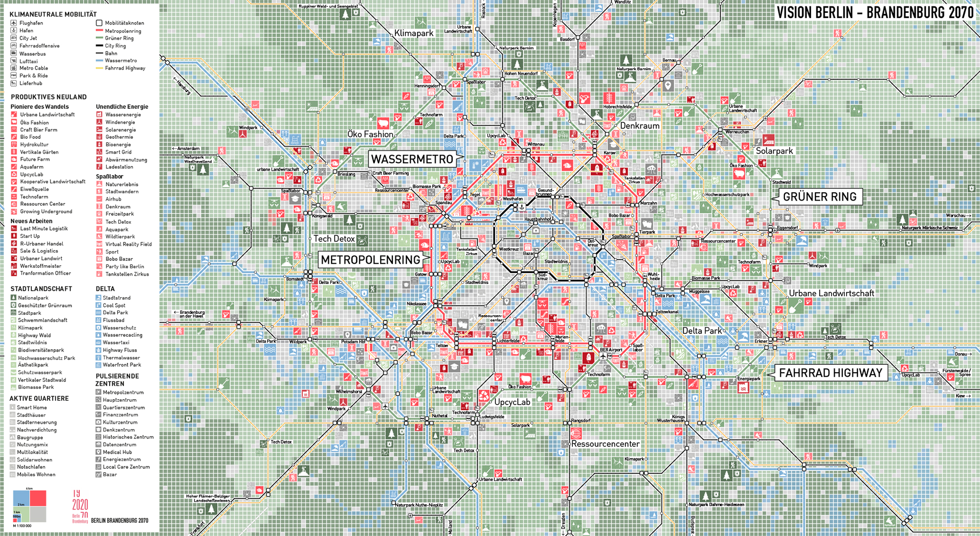980x536 pixels.
Task: Click the Mobilitätsknoten empty square symbol
Action: (99, 23)
